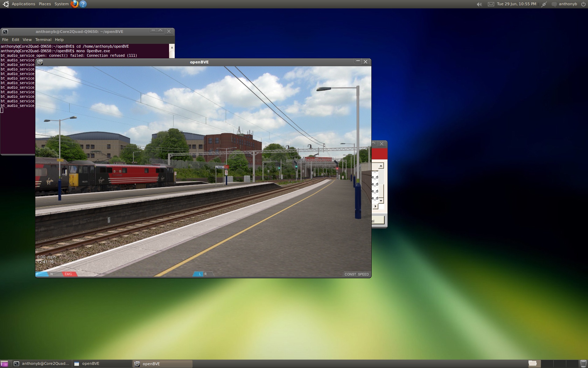Open the volume control icon
Screen dimensions: 588x368
479,4
